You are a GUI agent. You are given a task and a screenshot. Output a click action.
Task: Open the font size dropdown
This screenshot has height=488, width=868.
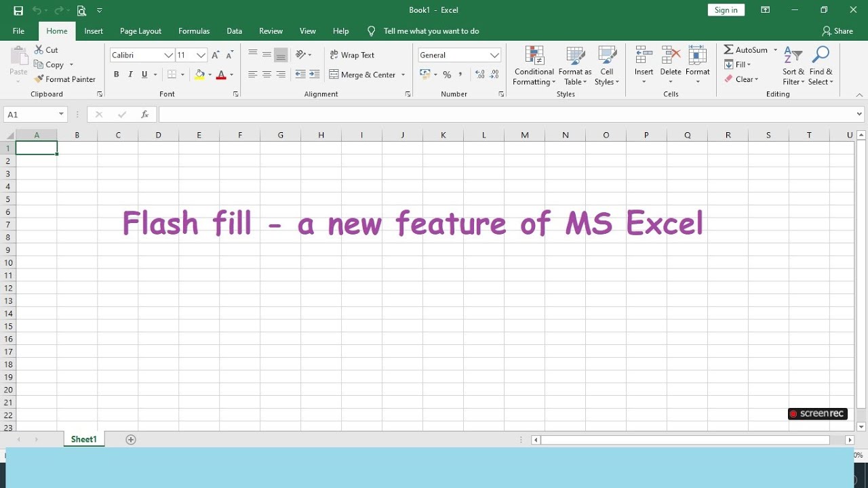pos(201,55)
